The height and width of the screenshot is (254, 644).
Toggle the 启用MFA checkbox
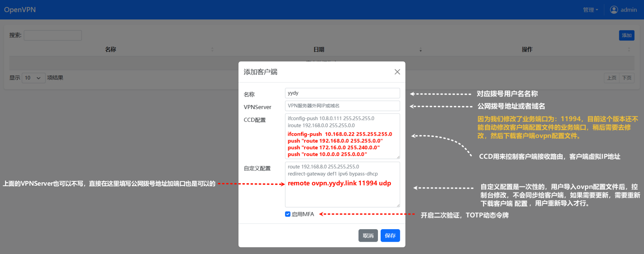coord(288,214)
